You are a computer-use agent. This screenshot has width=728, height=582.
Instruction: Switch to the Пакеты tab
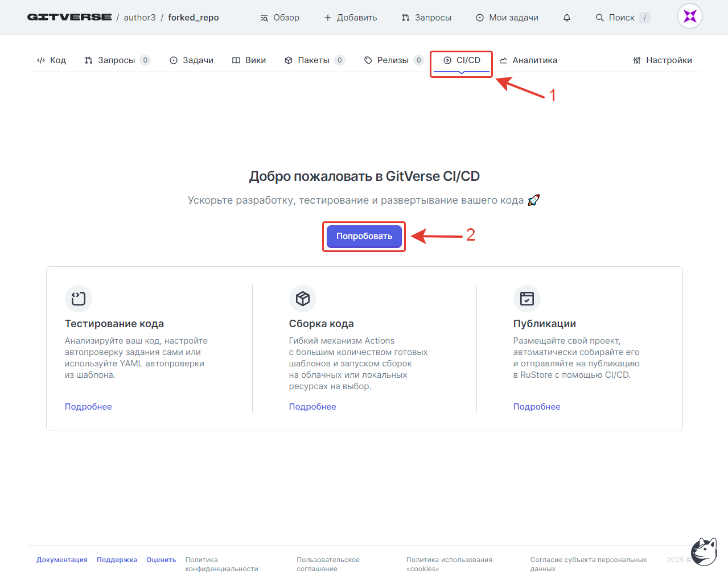click(x=315, y=60)
